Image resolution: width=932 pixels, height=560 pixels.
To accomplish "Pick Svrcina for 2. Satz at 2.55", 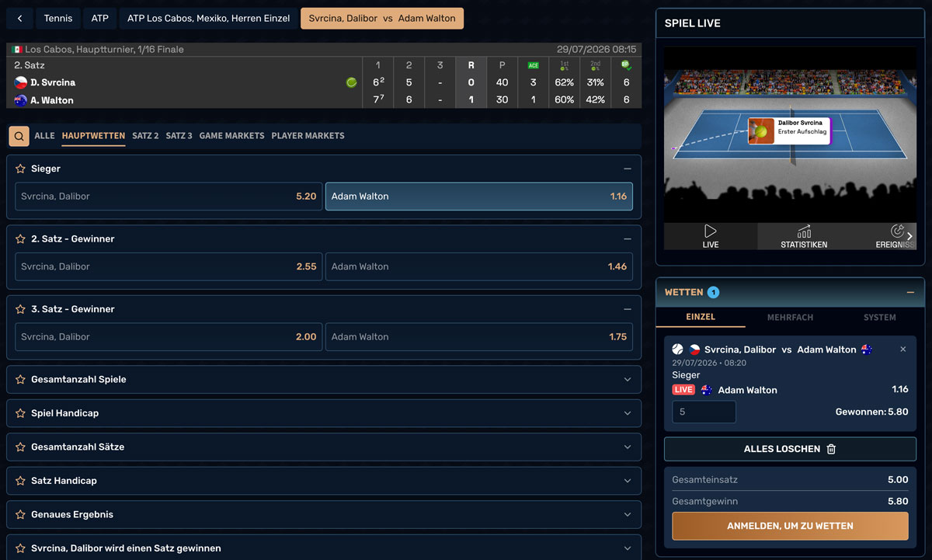I will click(169, 266).
